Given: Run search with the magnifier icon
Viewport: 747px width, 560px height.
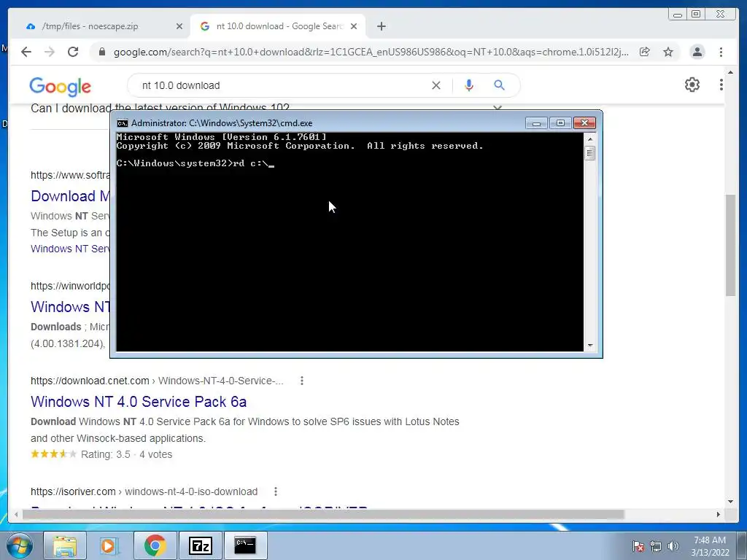Looking at the screenshot, I should (499, 85).
